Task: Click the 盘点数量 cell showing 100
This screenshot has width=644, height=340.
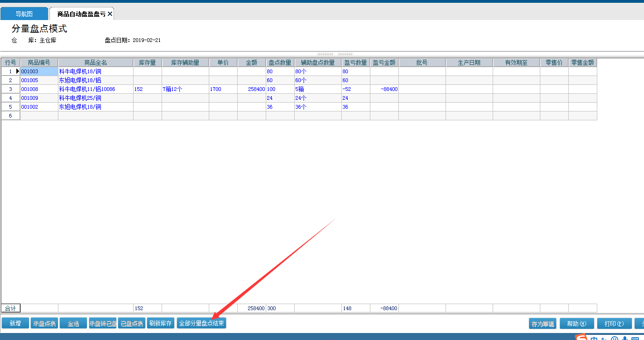Action: pyautogui.click(x=280, y=89)
